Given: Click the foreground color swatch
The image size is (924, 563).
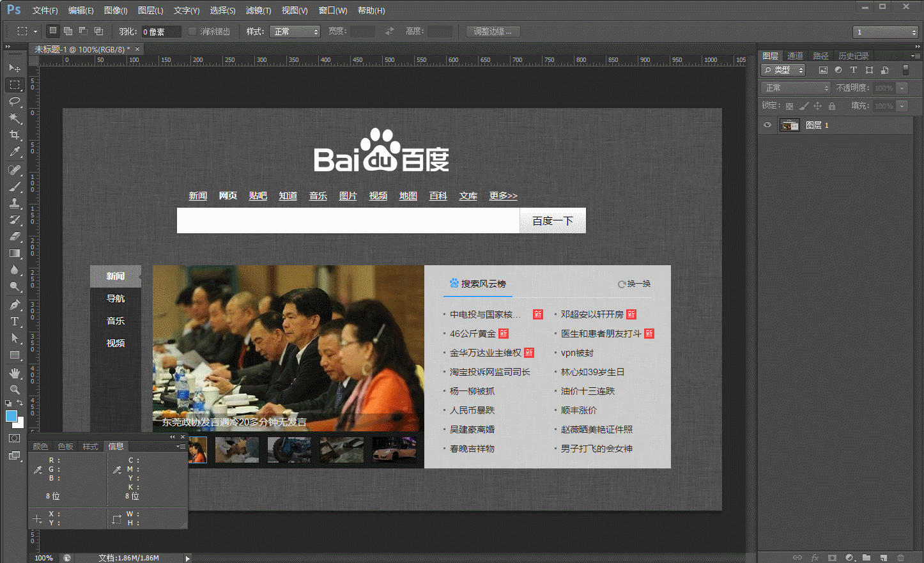Looking at the screenshot, I should (x=11, y=417).
